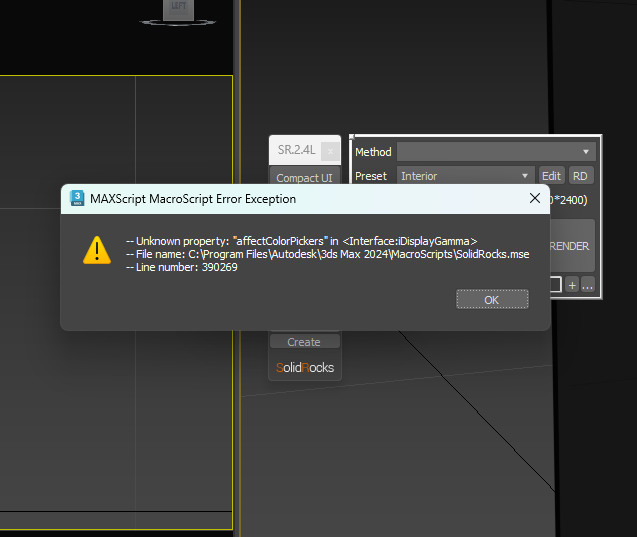Click the square box left of plus button
Viewport: 637px width, 537px height.
tap(556, 284)
